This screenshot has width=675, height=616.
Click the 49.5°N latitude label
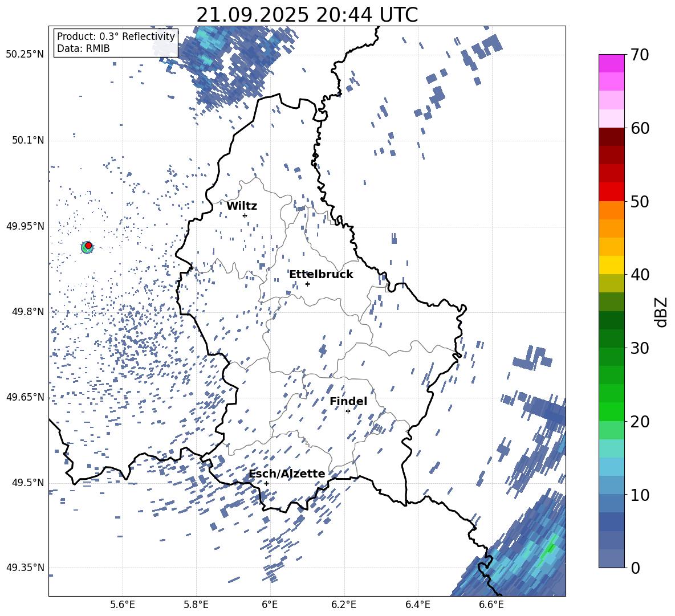click(28, 483)
